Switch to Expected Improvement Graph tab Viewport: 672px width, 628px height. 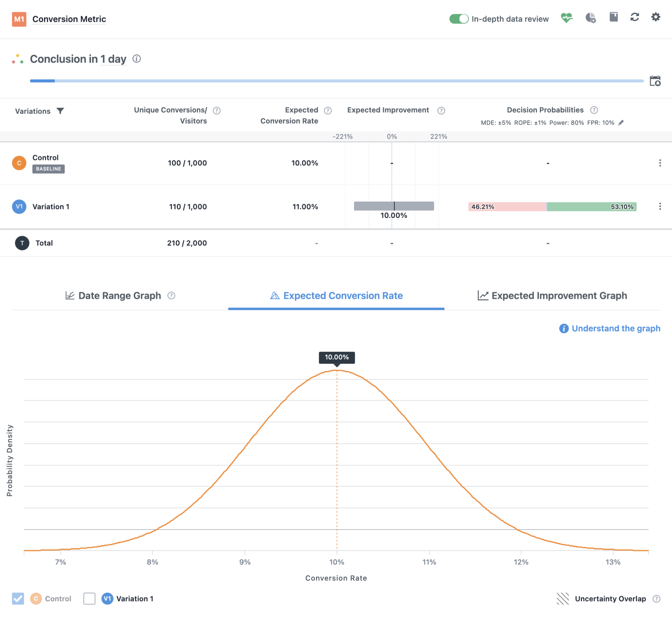pos(552,296)
